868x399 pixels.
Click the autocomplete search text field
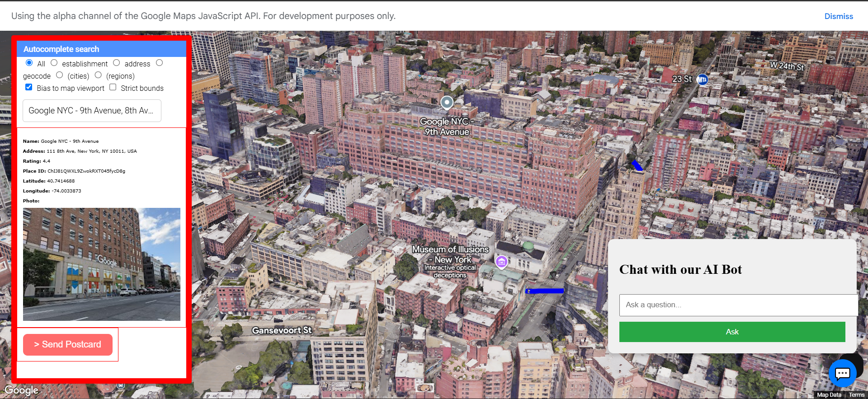click(92, 111)
